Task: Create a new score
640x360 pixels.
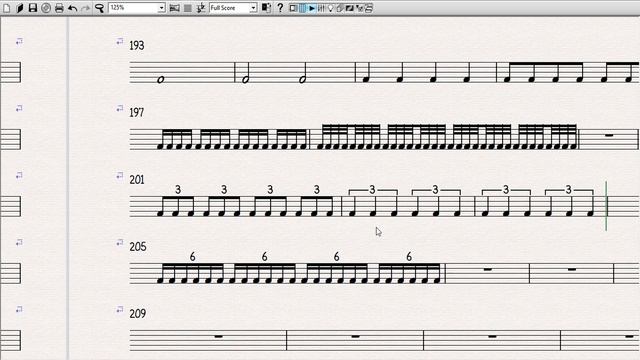Action: tap(7, 8)
